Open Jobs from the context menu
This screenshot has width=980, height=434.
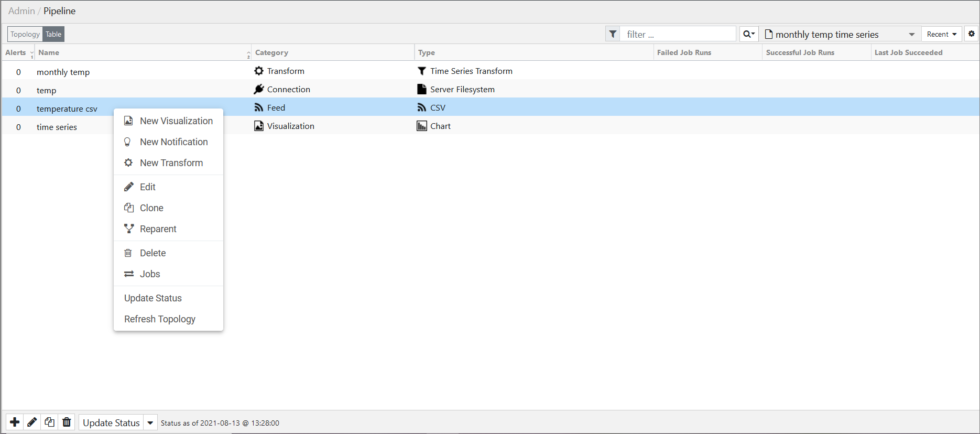[x=168, y=274]
